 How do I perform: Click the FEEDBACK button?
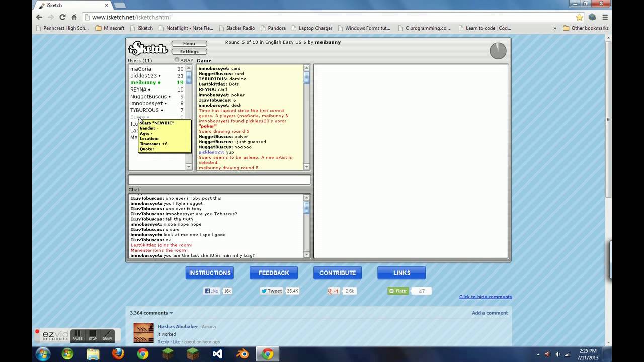[274, 273]
